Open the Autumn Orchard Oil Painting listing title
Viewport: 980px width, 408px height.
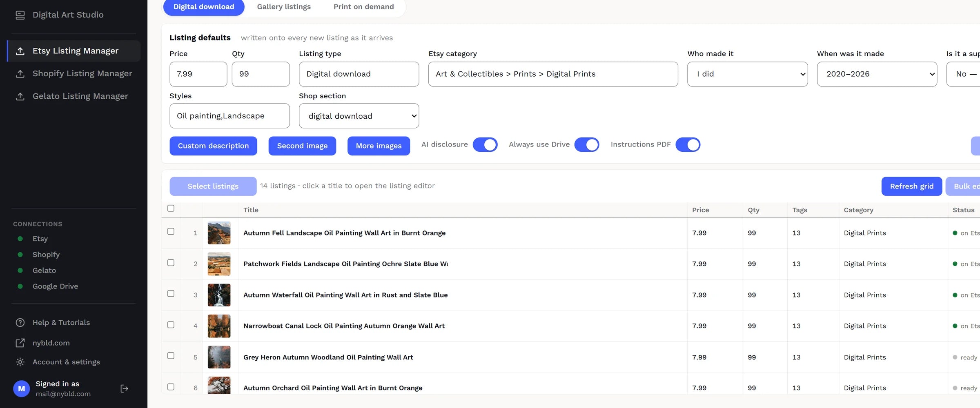pyautogui.click(x=333, y=388)
